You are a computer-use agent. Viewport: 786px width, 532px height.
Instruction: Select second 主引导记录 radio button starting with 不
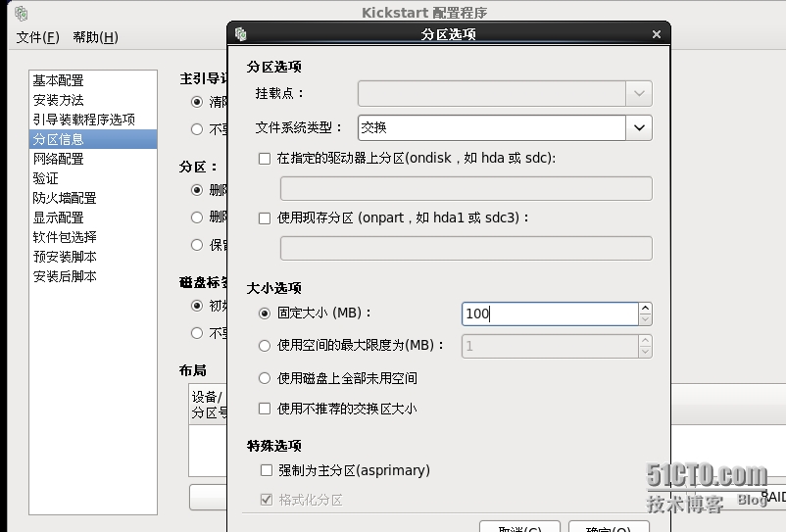(197, 129)
